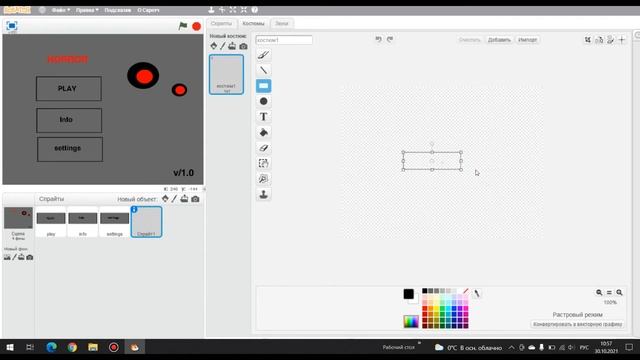The height and width of the screenshot is (360, 640).
Task: Open the Файл menu
Action: [60, 10]
